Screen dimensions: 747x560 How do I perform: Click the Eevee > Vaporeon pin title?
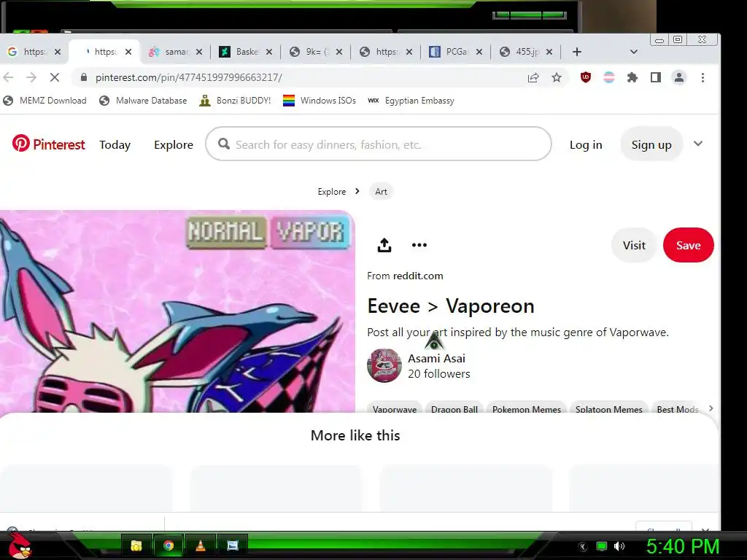[x=451, y=306]
